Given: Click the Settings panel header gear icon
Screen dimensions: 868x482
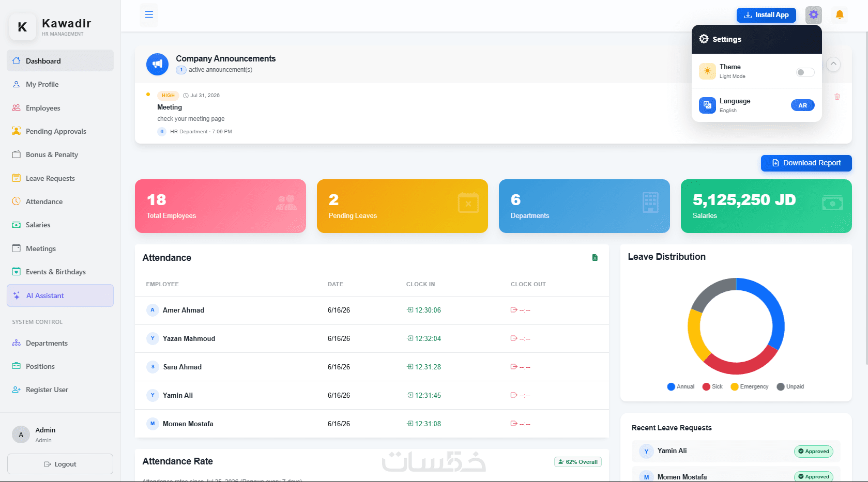Looking at the screenshot, I should [x=704, y=39].
